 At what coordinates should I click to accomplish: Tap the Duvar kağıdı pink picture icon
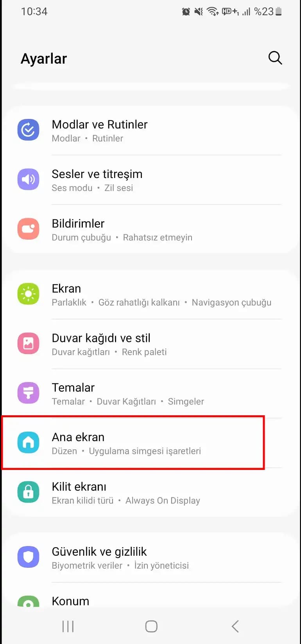coord(28,343)
